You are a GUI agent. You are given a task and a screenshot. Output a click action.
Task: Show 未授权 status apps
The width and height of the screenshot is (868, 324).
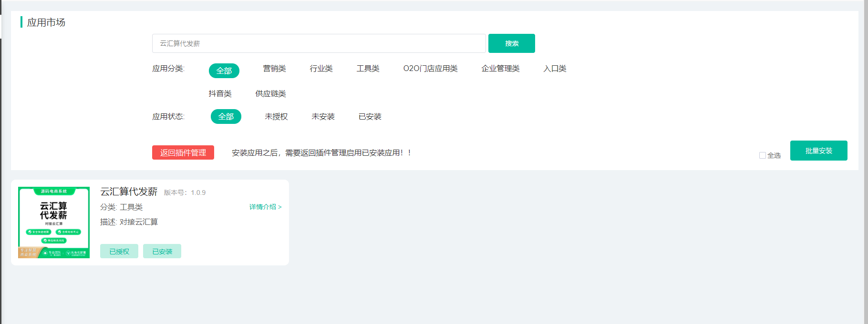[276, 117]
